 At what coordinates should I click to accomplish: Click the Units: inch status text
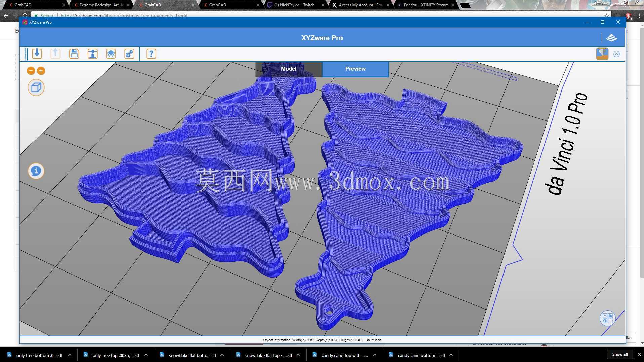(x=373, y=340)
